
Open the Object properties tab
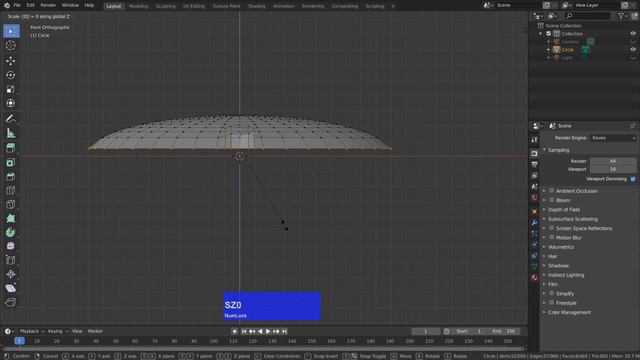click(x=534, y=211)
